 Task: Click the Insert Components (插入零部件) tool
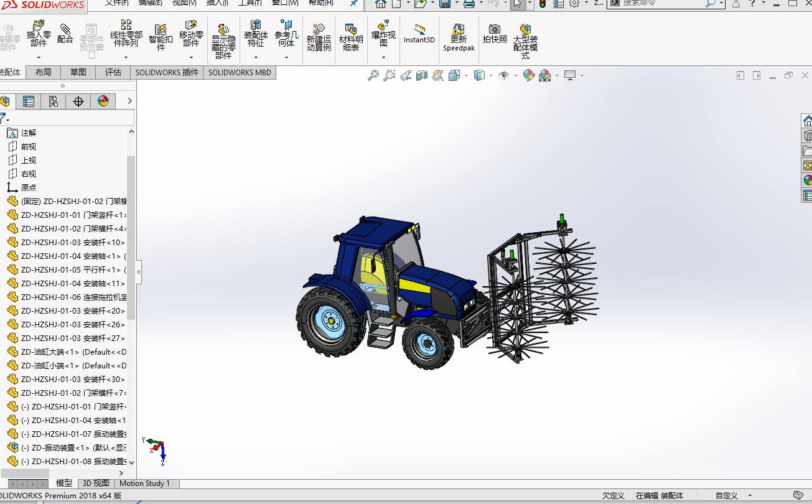click(38, 34)
